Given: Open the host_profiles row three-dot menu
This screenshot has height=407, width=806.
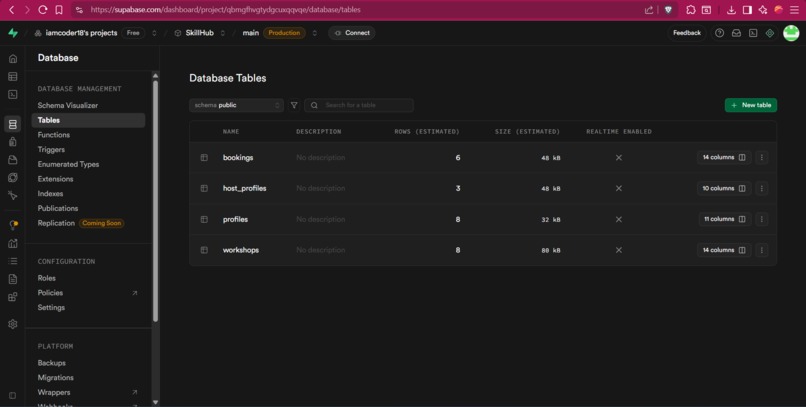Looking at the screenshot, I should click(x=762, y=189).
